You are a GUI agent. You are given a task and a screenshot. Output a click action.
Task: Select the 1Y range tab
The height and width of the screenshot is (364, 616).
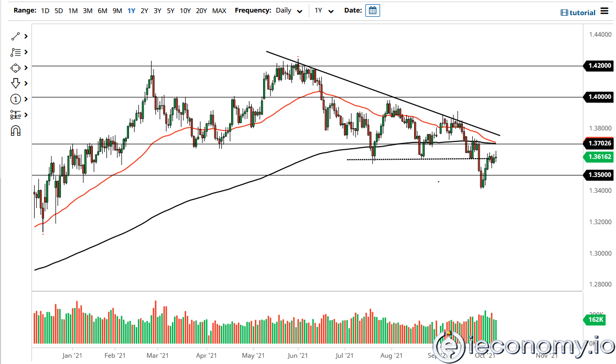coord(131,10)
